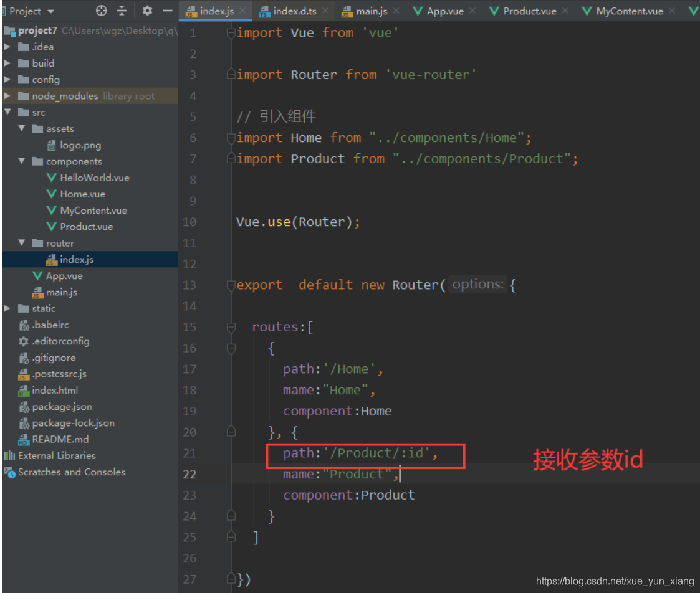
Task: Close the App.vue tab
Action: tap(472, 11)
